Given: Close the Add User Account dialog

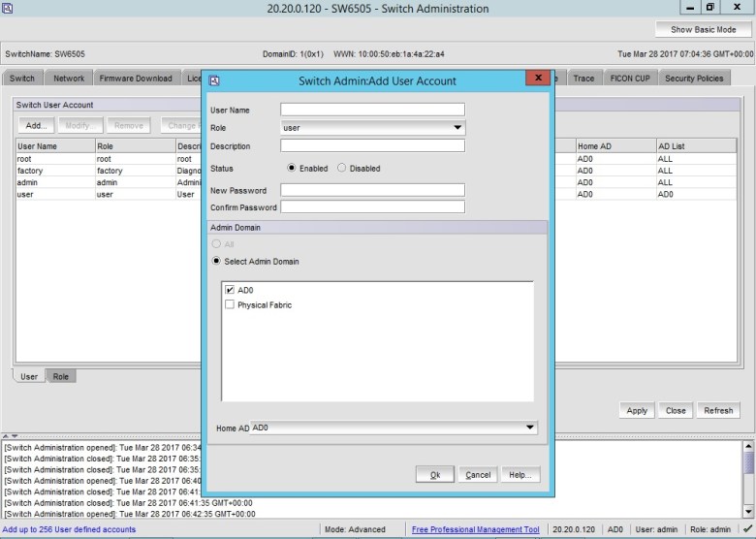Looking at the screenshot, I should click(538, 79).
